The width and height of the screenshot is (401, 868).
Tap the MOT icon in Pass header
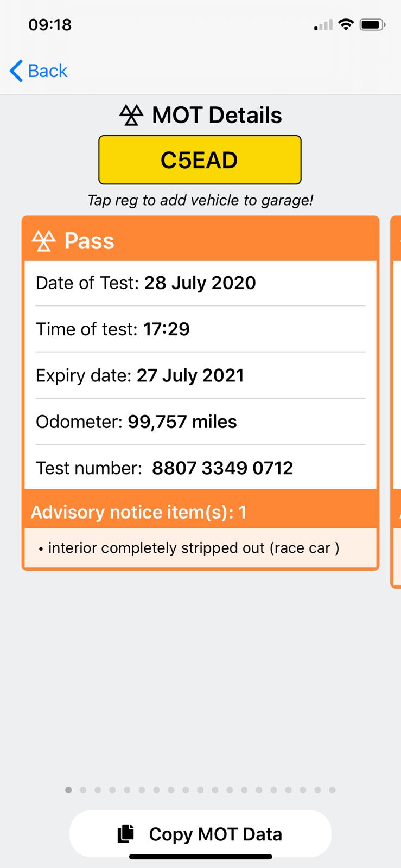[44, 241]
